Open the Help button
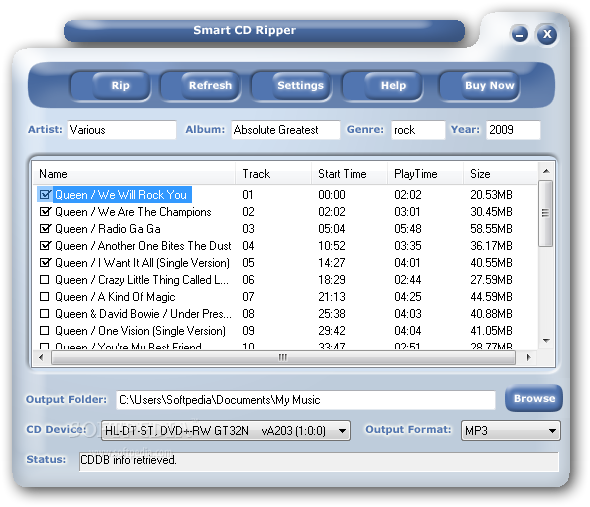The width and height of the screenshot is (590, 507). click(382, 86)
